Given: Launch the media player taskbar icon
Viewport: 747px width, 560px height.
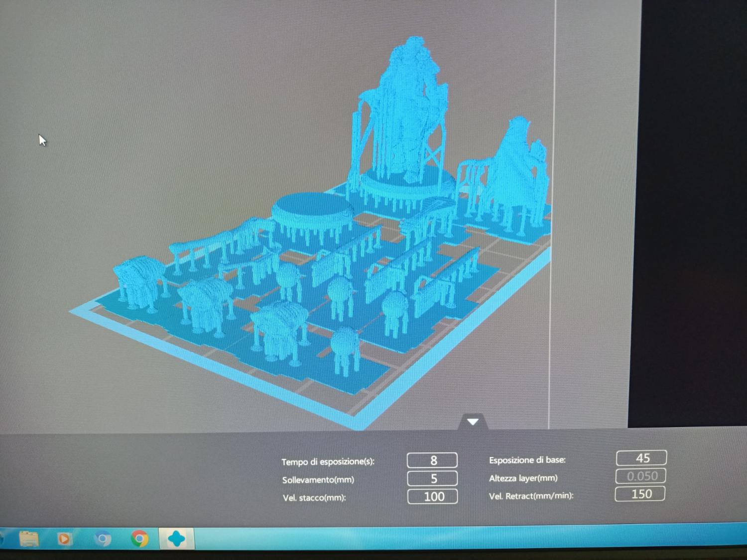Looking at the screenshot, I should click(64, 539).
